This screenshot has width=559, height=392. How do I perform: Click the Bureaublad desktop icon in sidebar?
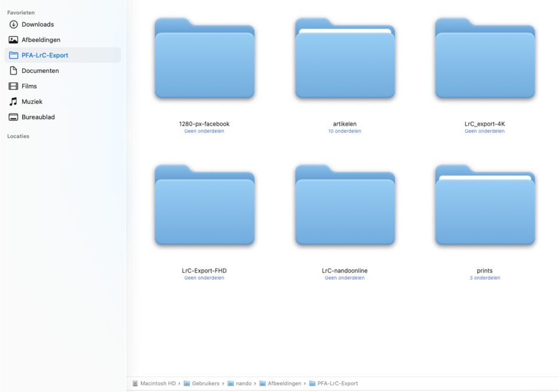point(13,117)
